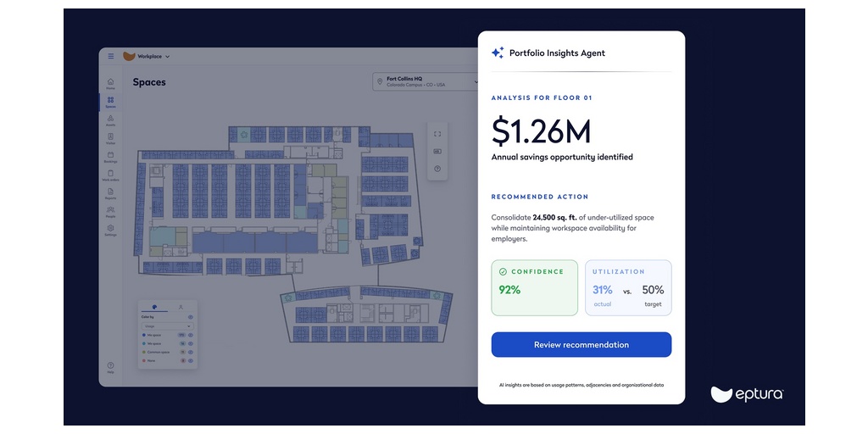Click the Review recommendation button
Image resolution: width=868 pixels, height=434 pixels.
point(581,344)
